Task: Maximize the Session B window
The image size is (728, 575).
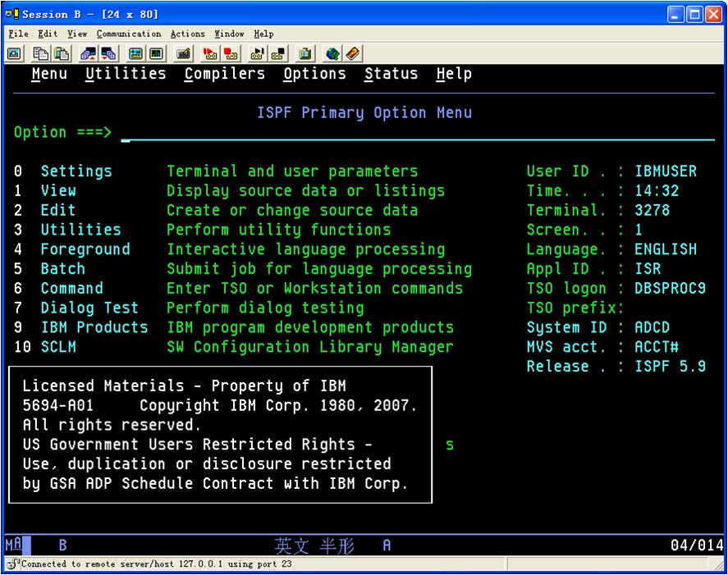Action: (x=695, y=15)
